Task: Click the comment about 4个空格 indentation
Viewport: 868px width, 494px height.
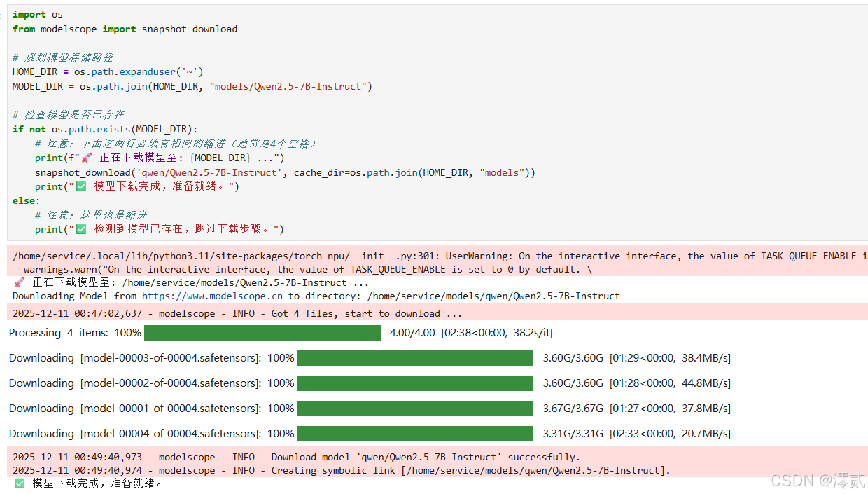Action: click(176, 143)
